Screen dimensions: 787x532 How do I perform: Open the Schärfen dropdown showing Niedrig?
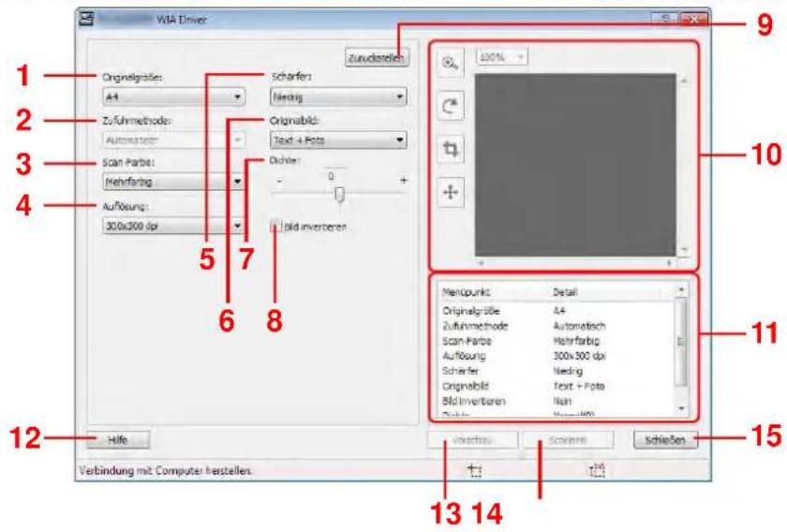tap(339, 96)
